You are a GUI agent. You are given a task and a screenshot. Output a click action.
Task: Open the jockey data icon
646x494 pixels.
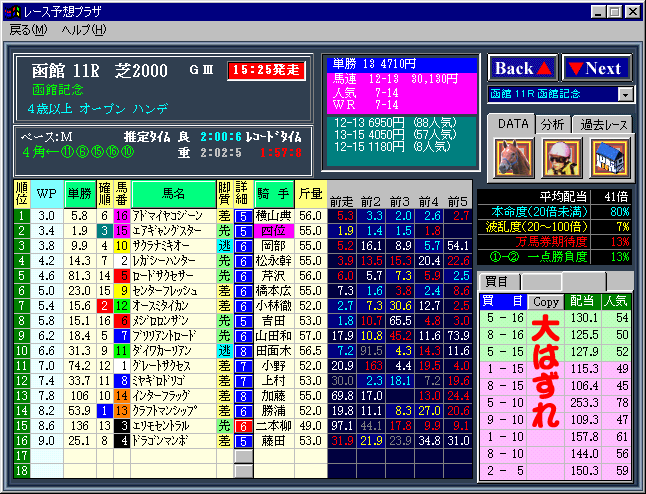[560, 157]
